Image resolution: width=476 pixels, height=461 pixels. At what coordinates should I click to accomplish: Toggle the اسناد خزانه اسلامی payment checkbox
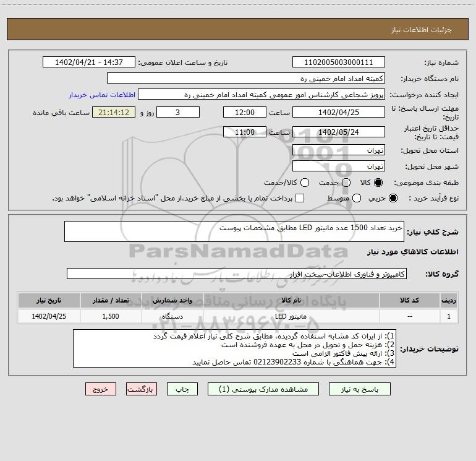[x=300, y=198]
